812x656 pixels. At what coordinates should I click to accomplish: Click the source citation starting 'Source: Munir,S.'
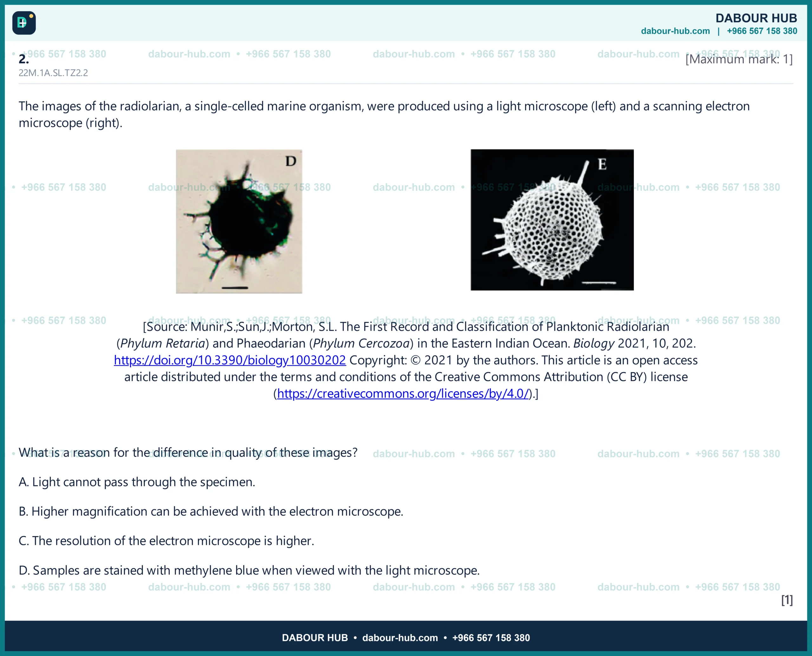coord(406,360)
